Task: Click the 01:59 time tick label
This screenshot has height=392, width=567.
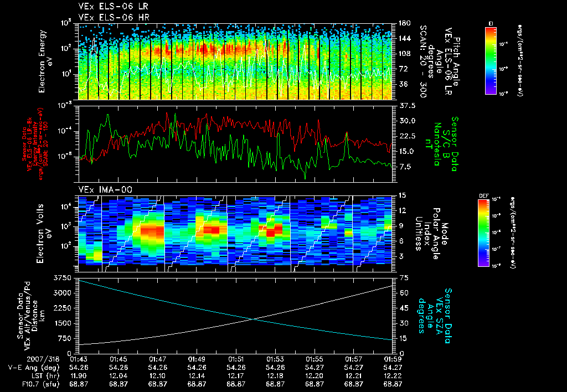Action: click(x=393, y=359)
